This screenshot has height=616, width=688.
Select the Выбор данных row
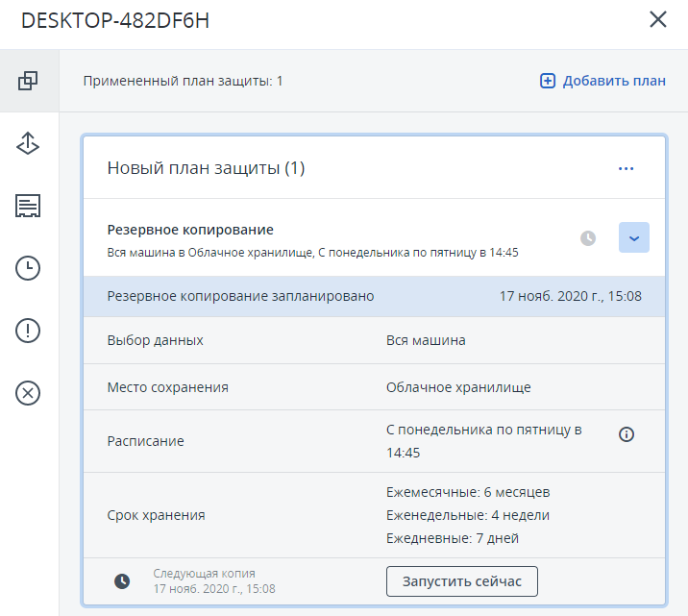(x=374, y=340)
